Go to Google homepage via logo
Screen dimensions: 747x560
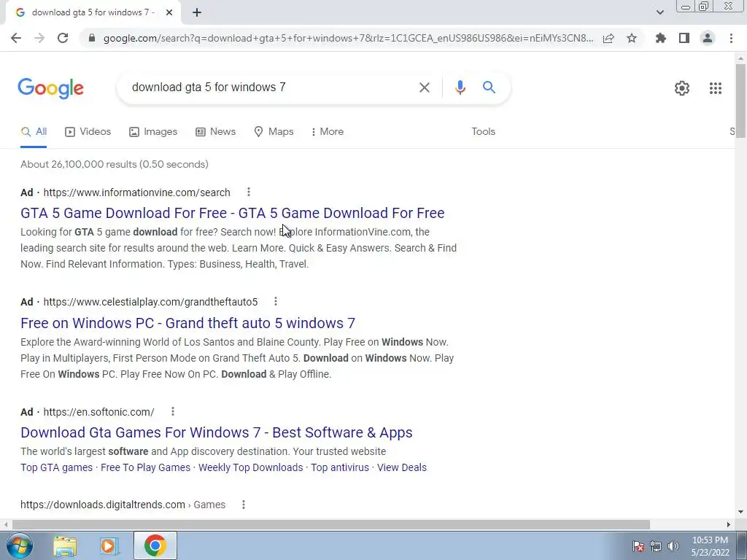[50, 88]
